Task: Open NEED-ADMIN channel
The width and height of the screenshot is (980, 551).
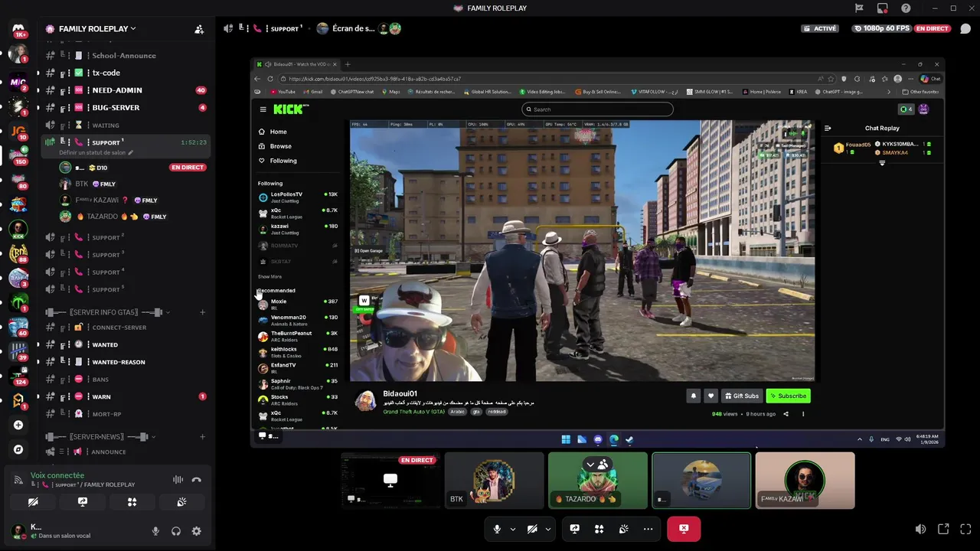Action: coord(126,90)
